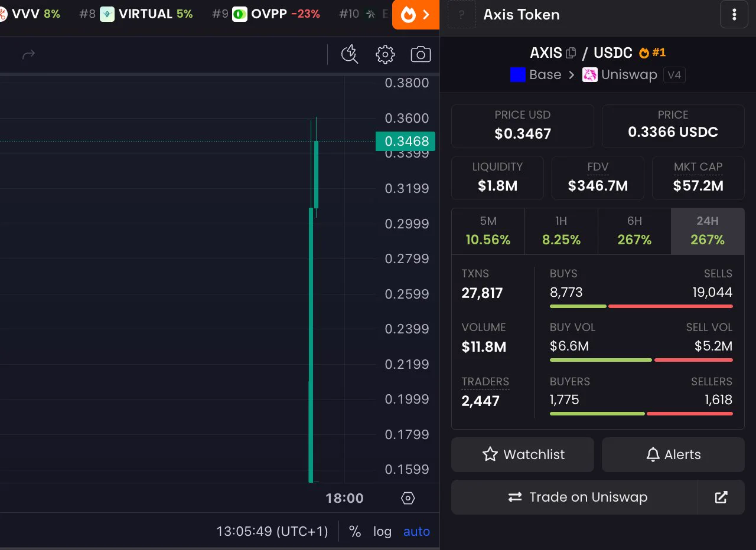Click the VVV 8% ticker entry

point(31,14)
